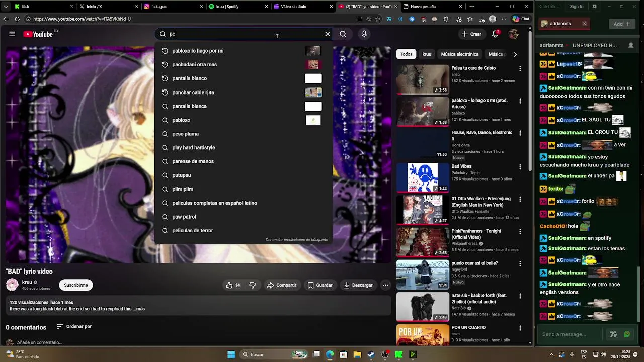Open options for Bad Vibes video
The height and width of the screenshot is (362, 644).
tap(520, 167)
